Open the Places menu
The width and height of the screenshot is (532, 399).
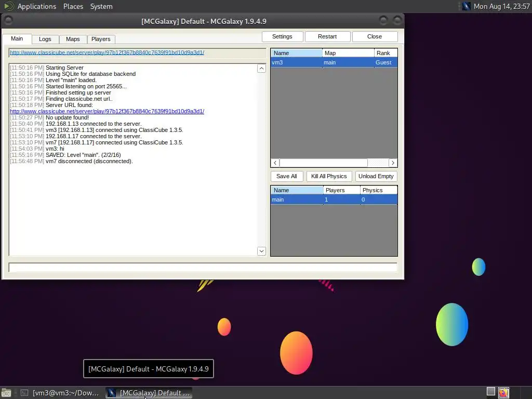[73, 6]
